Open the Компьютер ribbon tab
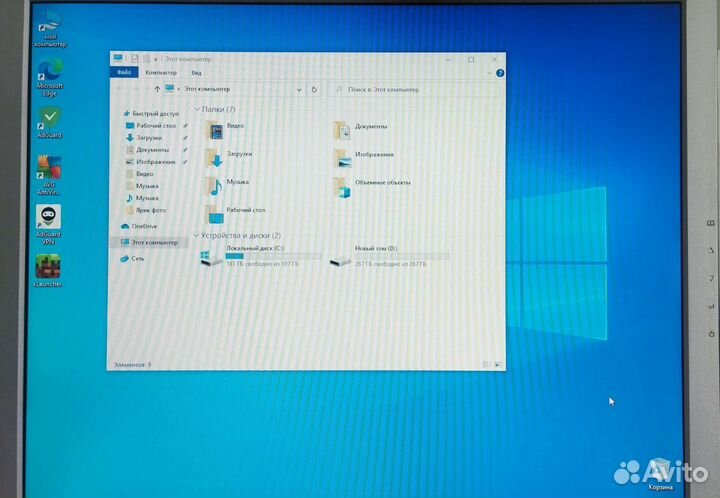This screenshot has width=720, height=498. click(161, 73)
